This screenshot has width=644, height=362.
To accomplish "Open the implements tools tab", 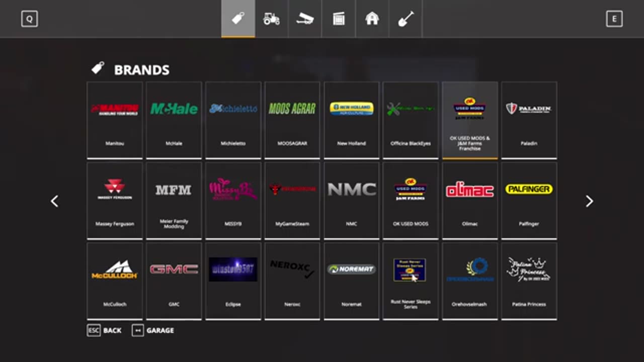I will tap(305, 19).
